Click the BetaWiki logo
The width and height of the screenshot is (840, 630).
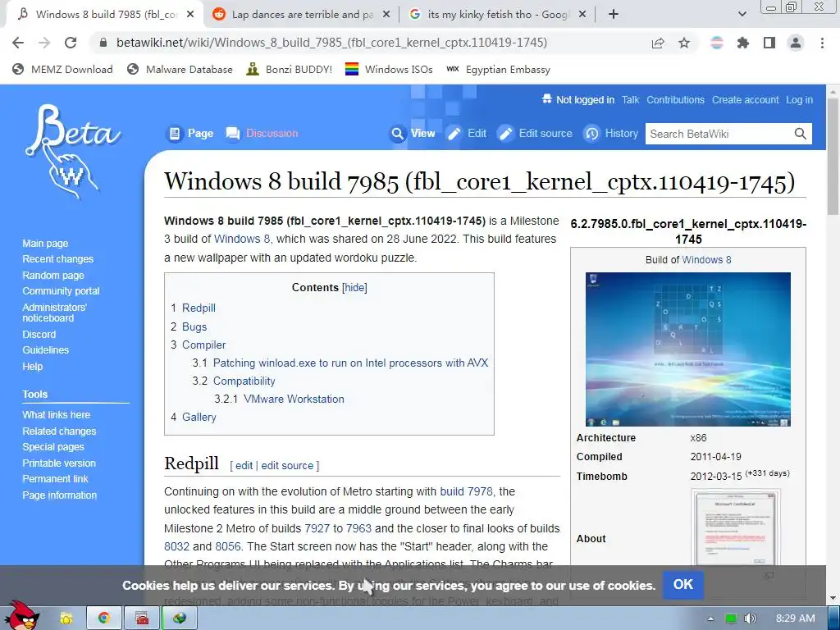point(72,151)
